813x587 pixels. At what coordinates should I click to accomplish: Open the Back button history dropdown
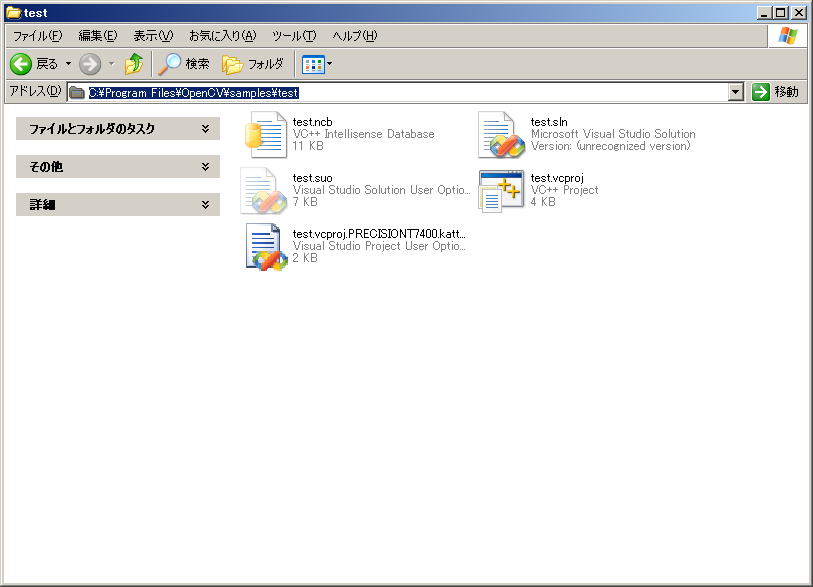pyautogui.click(x=68, y=64)
